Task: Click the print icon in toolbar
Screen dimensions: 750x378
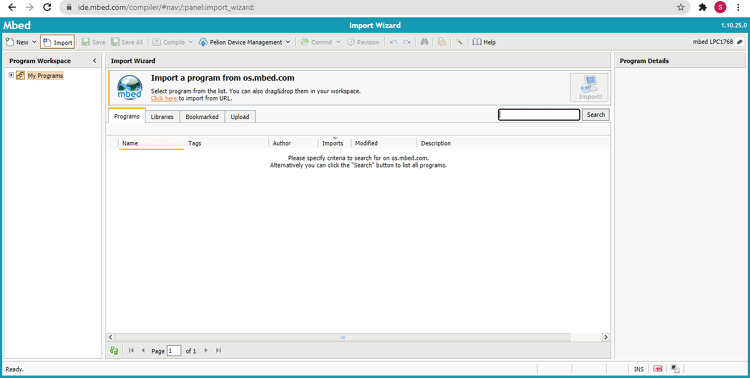Action: point(442,42)
